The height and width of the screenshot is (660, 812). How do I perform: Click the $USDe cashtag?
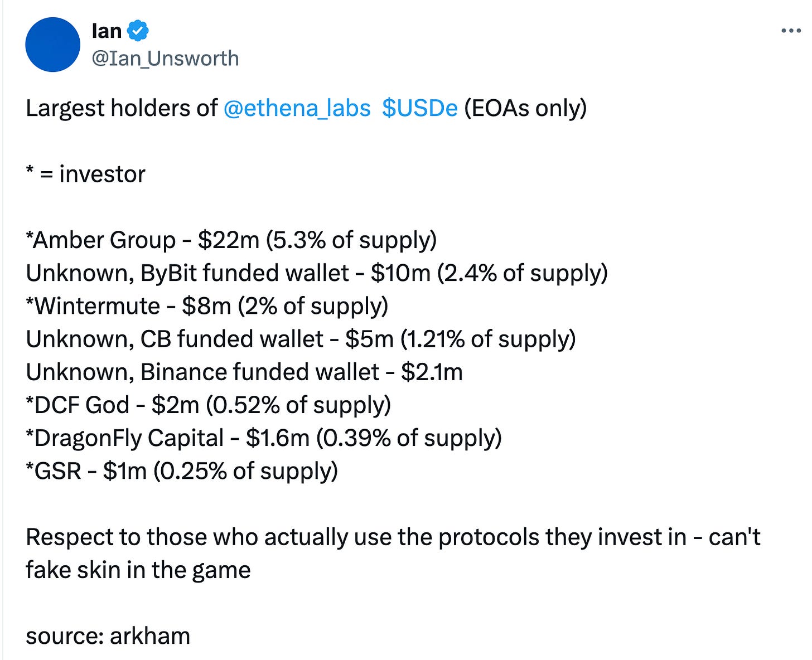(x=420, y=108)
